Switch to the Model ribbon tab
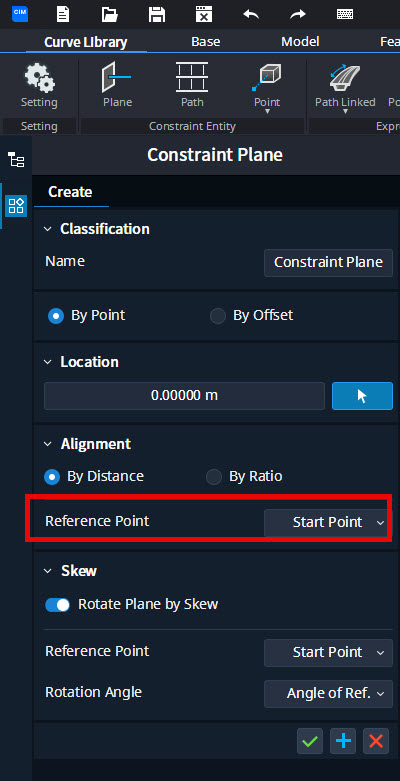 click(x=300, y=42)
